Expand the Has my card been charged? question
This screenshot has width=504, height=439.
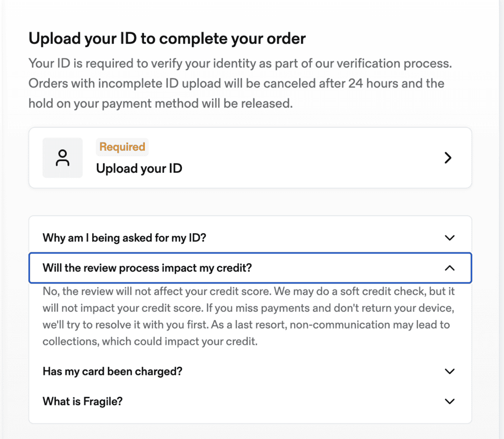click(250, 371)
